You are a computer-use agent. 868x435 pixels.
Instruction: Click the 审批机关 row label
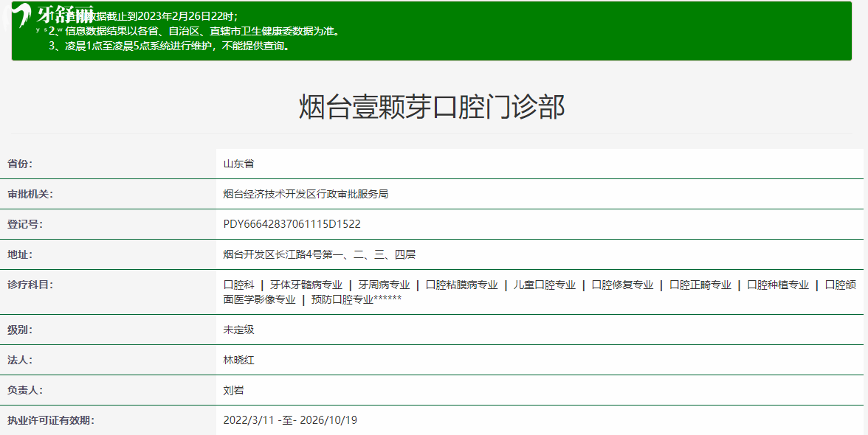(30, 194)
